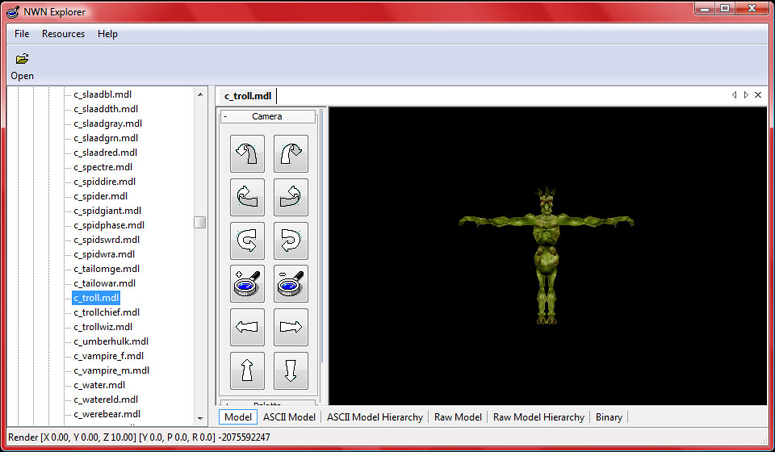The width and height of the screenshot is (775, 452).
Task: Switch to the Binary tab
Action: pos(608,417)
